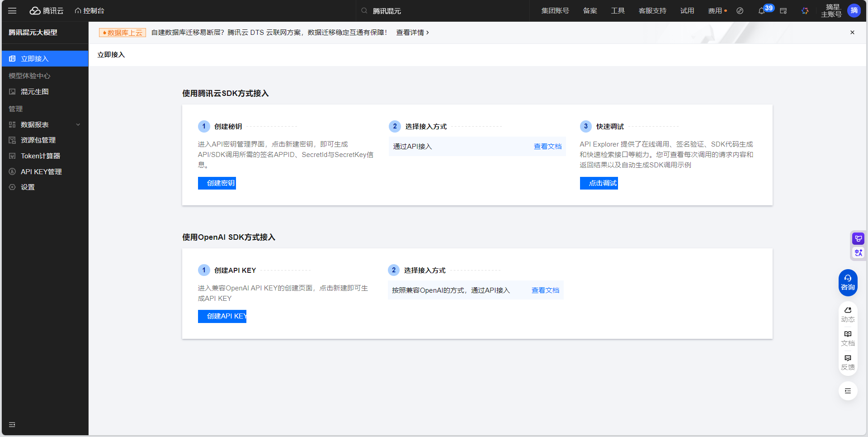
Task: Open the Token计算器 tool
Action: point(40,156)
